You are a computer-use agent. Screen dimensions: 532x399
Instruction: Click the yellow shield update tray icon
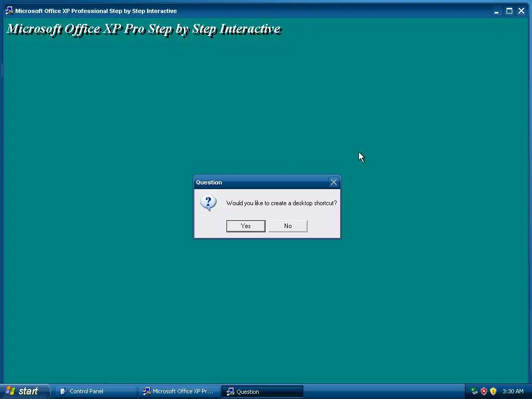[x=493, y=391]
